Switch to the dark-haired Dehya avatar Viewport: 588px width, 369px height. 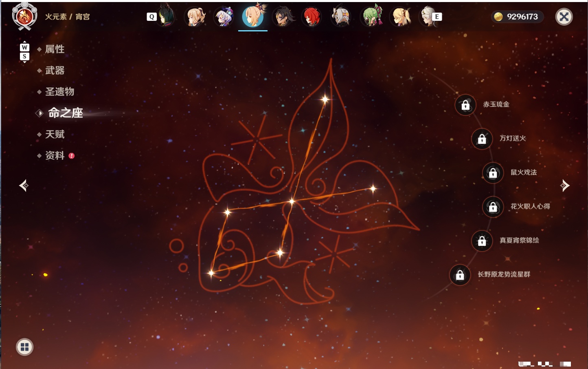pos(283,17)
